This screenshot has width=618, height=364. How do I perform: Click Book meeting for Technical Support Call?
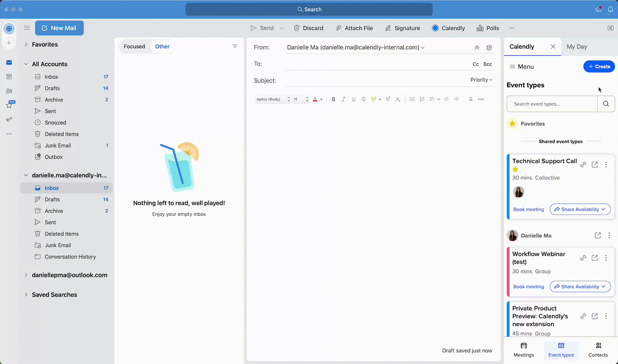click(528, 209)
